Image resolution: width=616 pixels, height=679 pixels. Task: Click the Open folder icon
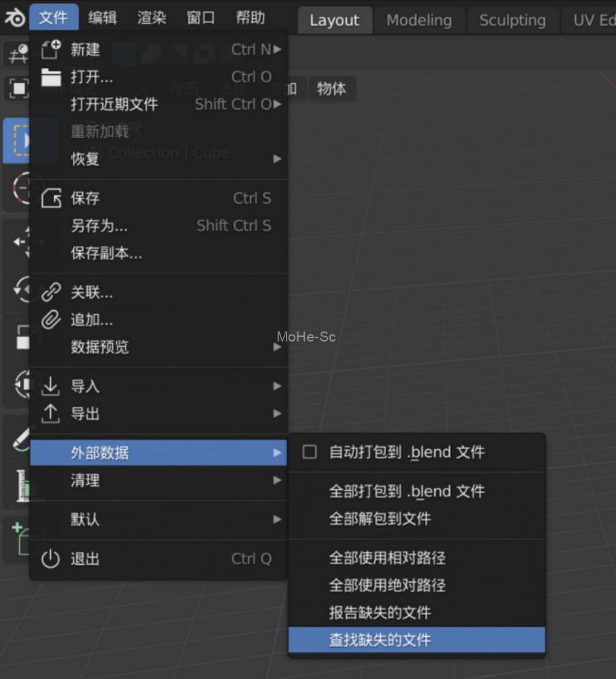click(x=51, y=77)
